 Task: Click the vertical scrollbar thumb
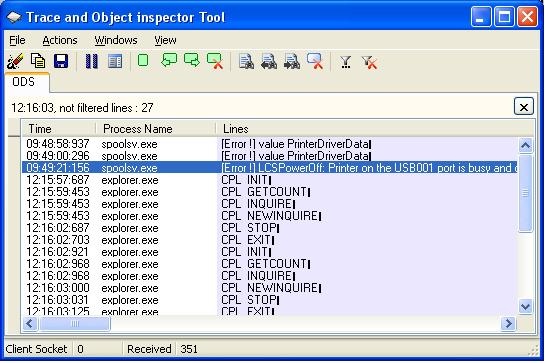[x=525, y=193]
